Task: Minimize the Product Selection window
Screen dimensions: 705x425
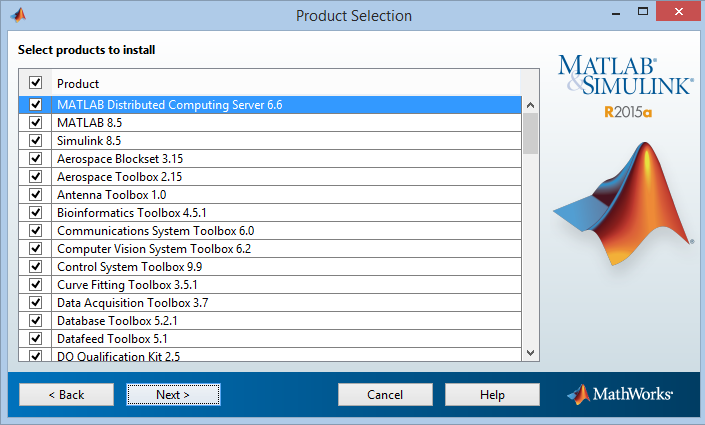Action: coord(616,12)
